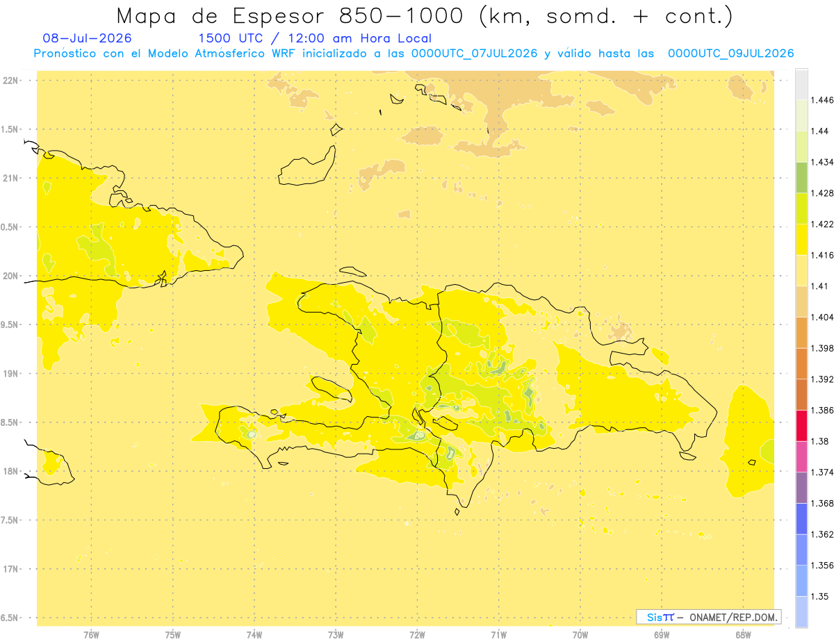Select the purple legend swatch below 1.374

coord(801,487)
